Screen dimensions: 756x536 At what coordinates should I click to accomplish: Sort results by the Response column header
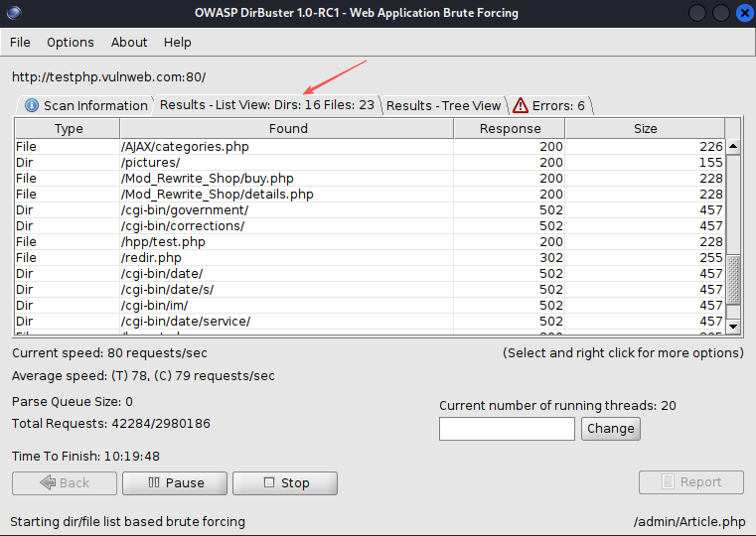click(510, 129)
